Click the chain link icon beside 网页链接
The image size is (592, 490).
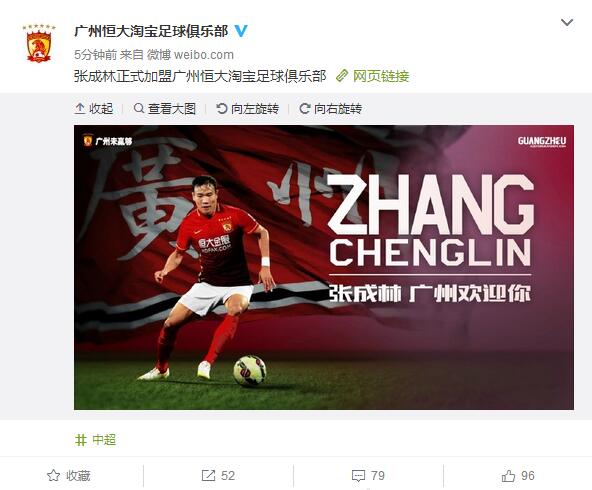coord(342,76)
